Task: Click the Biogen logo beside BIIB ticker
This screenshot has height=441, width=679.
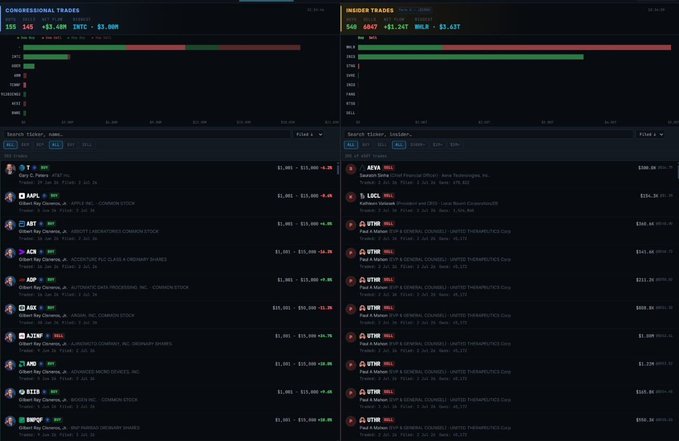Action: pos(22,392)
